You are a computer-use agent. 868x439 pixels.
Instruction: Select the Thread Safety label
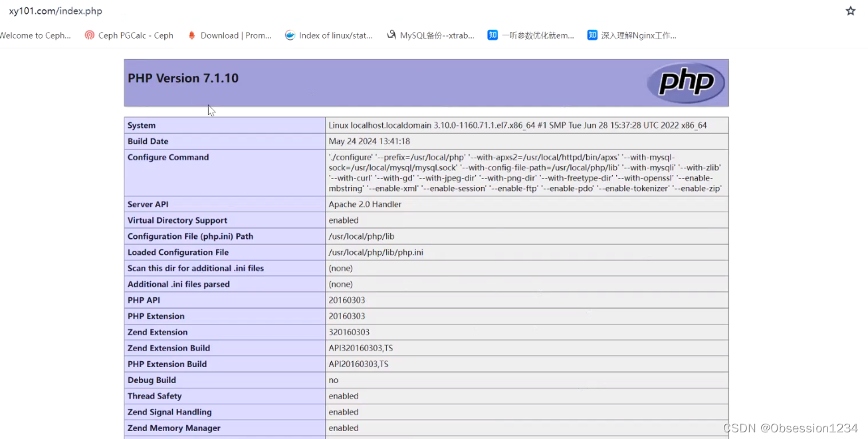154,396
